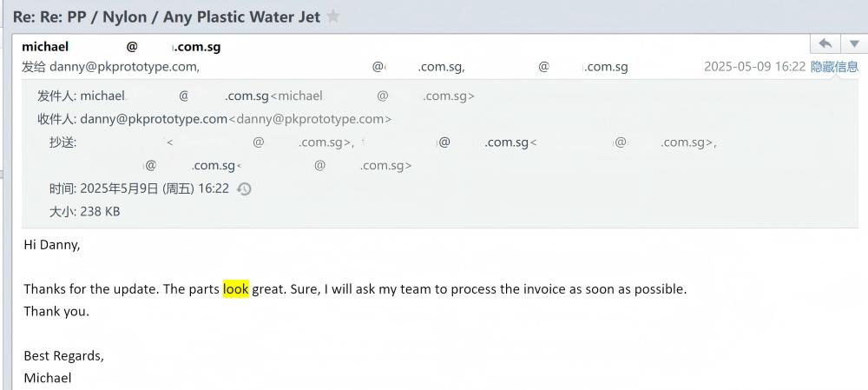
Task: Click the email subject title
Action: point(166,17)
